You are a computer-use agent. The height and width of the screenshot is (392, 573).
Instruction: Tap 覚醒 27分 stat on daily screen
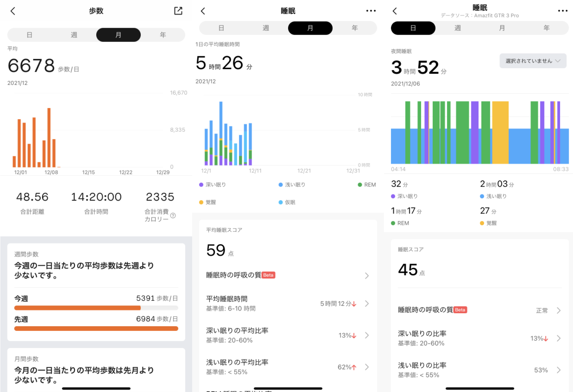[x=488, y=216]
